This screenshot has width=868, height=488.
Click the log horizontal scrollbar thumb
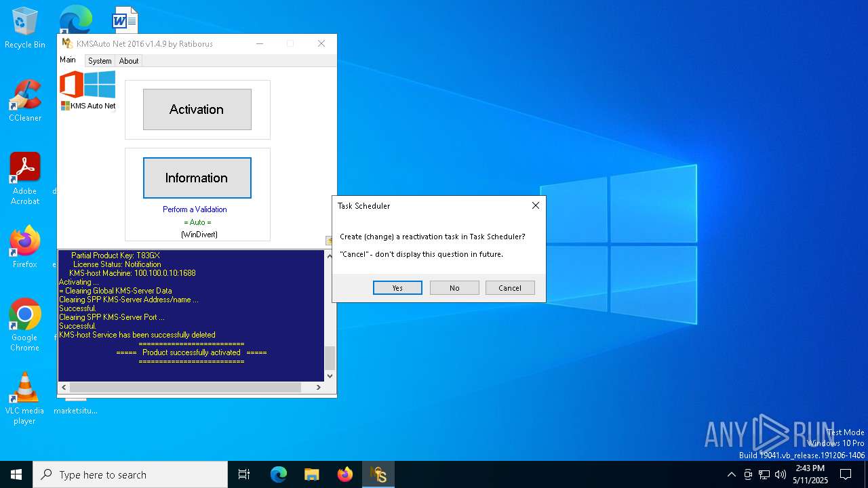tap(185, 387)
